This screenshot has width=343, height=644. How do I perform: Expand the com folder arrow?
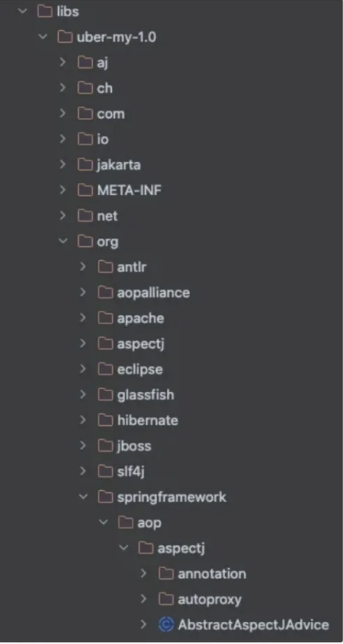(x=63, y=113)
